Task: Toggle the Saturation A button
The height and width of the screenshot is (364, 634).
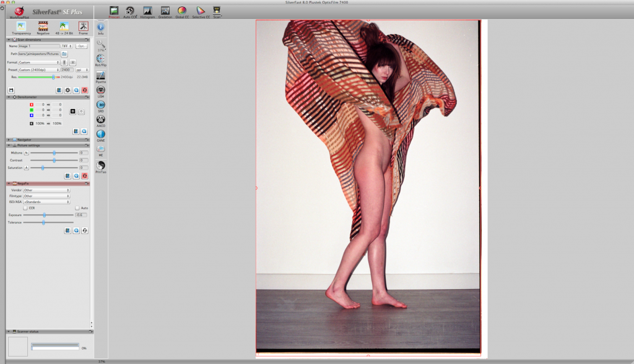Action: coord(26,167)
